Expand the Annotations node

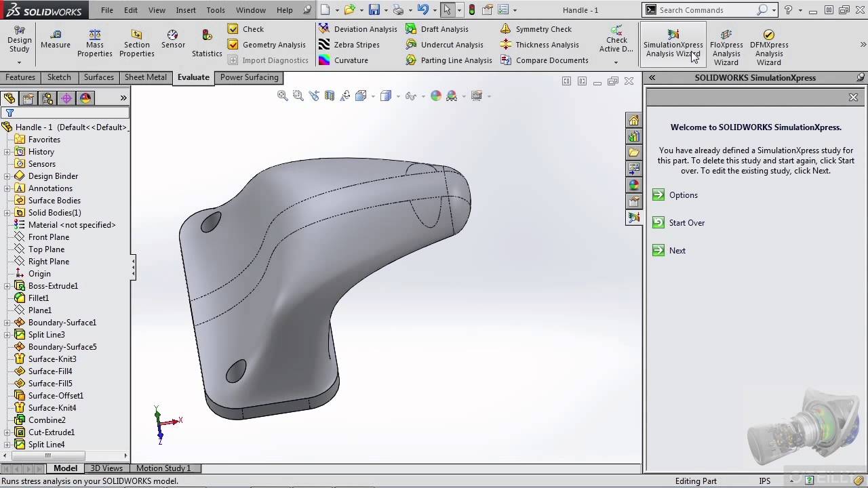7,188
